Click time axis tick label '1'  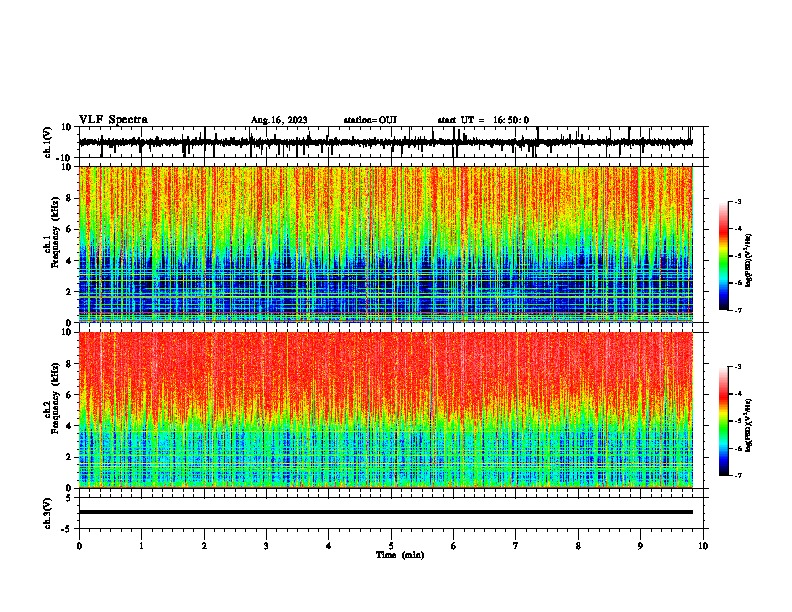coord(141,546)
